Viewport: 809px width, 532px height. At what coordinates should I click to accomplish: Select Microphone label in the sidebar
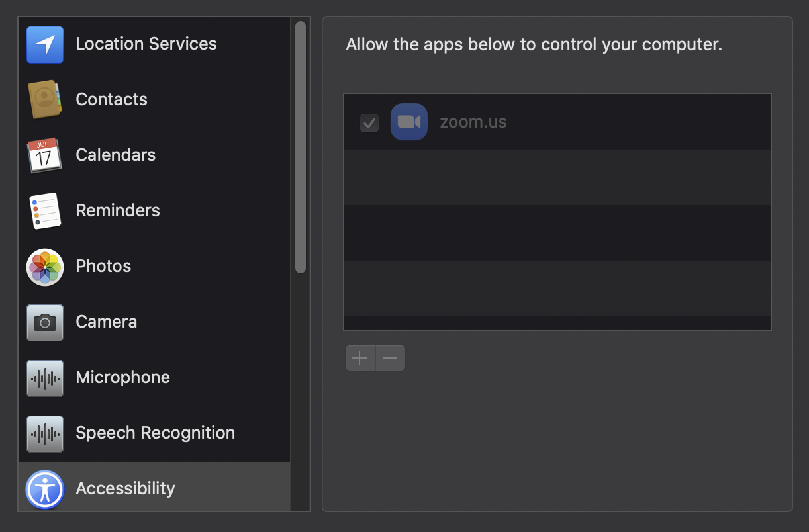(x=123, y=377)
